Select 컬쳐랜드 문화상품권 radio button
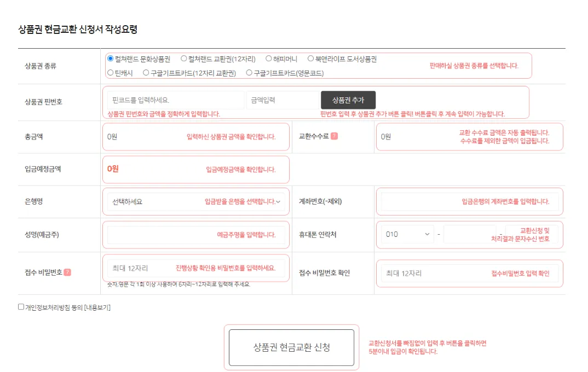588x372 pixels. tap(111, 59)
